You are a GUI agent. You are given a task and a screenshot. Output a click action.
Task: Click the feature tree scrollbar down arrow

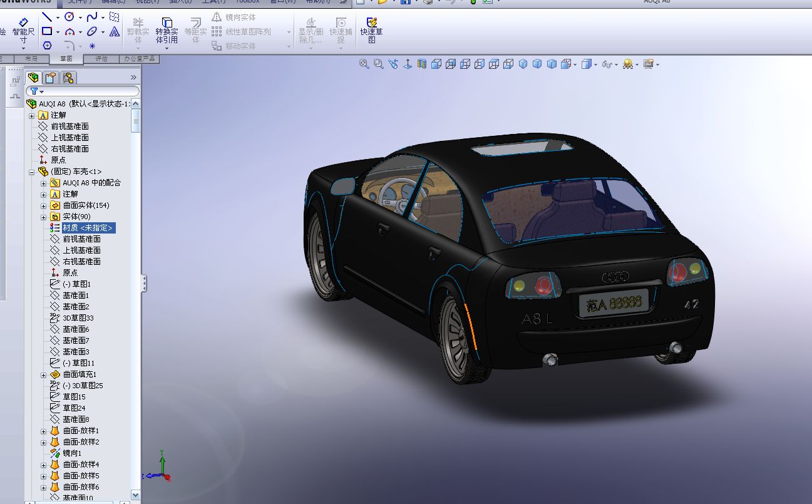coord(136,495)
